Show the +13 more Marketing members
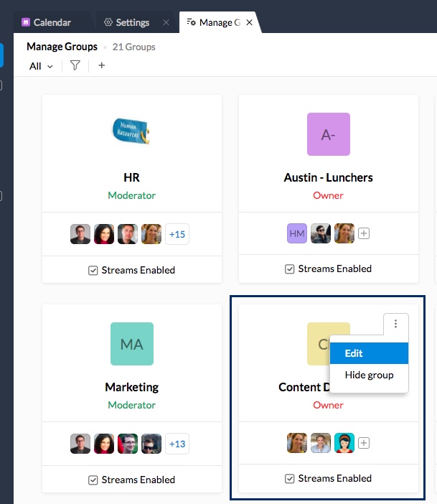Viewport: 437px width, 504px height. point(177,444)
